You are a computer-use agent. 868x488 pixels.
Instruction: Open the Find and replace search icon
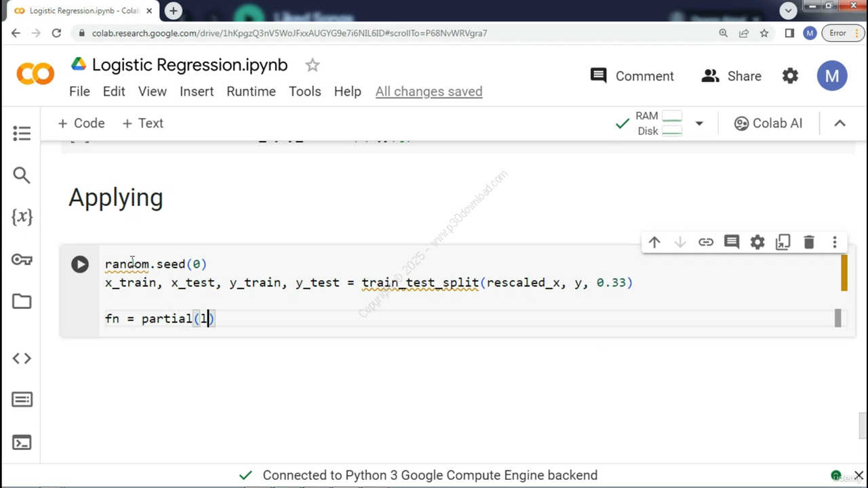click(x=22, y=175)
